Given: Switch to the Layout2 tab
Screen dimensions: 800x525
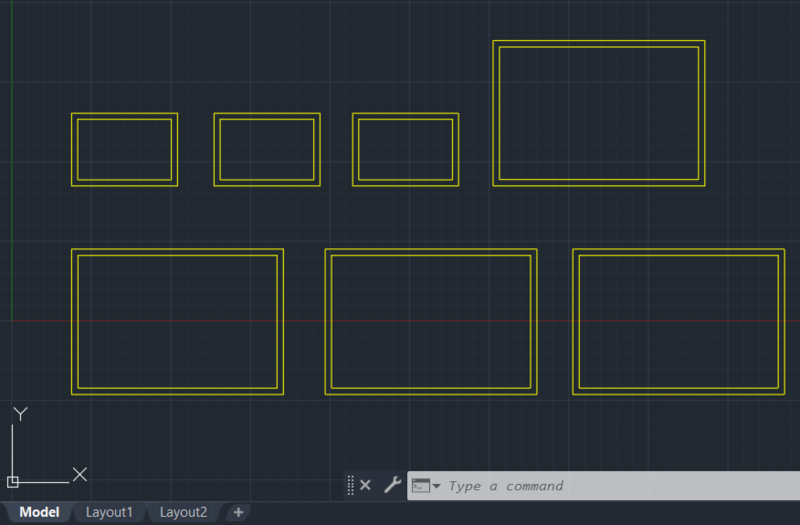Looking at the screenshot, I should coord(183,512).
